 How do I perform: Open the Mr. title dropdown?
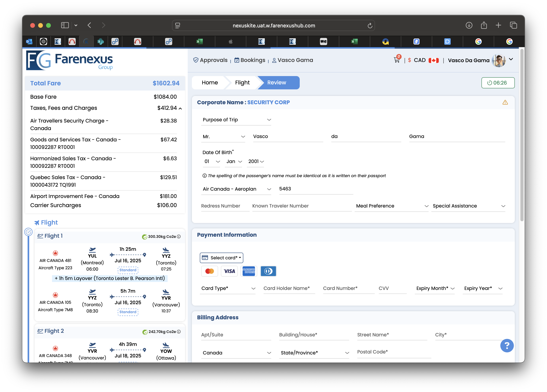(223, 137)
